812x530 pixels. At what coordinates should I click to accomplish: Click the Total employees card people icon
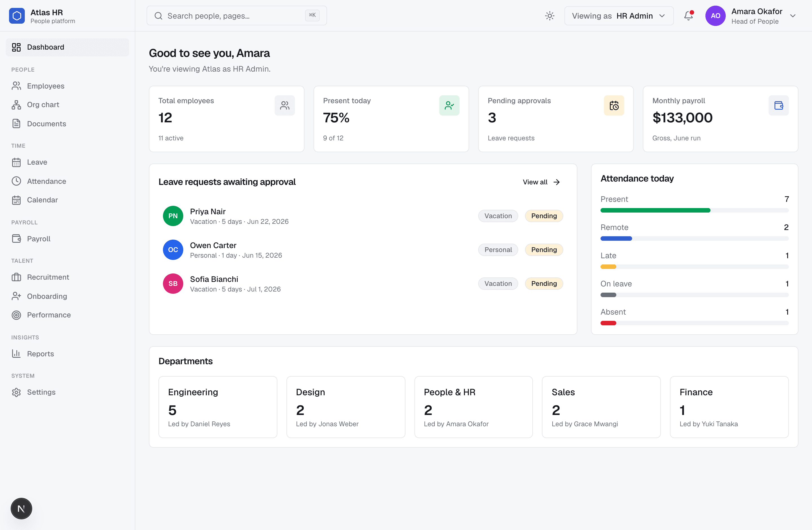coord(284,105)
